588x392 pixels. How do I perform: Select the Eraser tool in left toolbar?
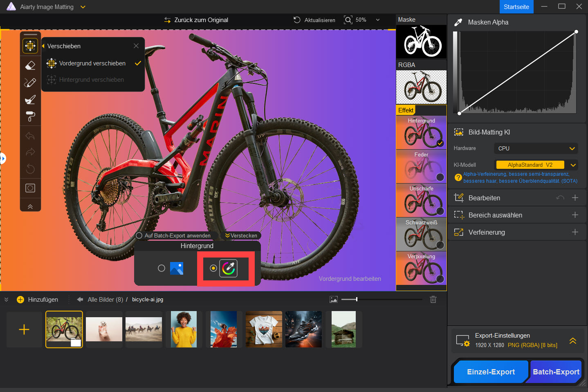tap(30, 65)
